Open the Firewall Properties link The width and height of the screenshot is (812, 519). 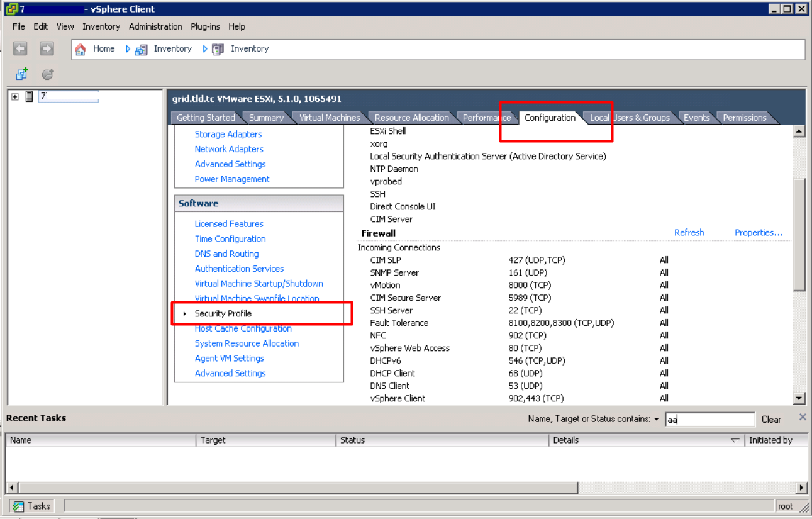759,233
